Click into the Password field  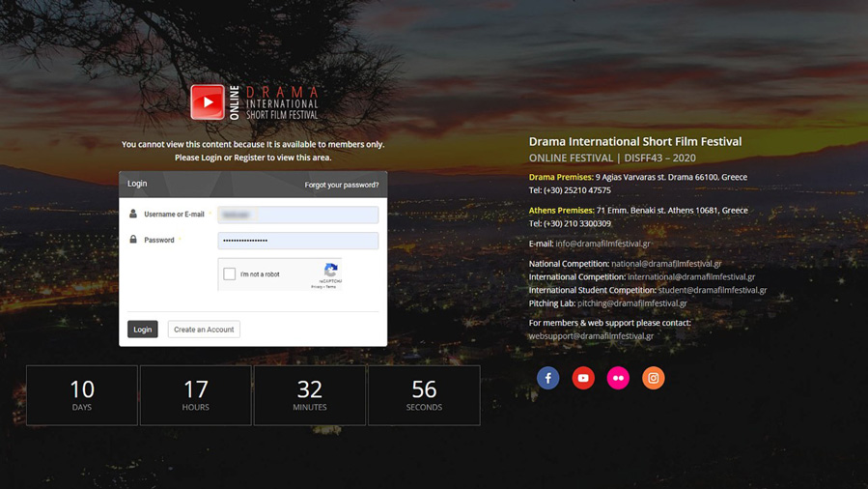pos(298,241)
